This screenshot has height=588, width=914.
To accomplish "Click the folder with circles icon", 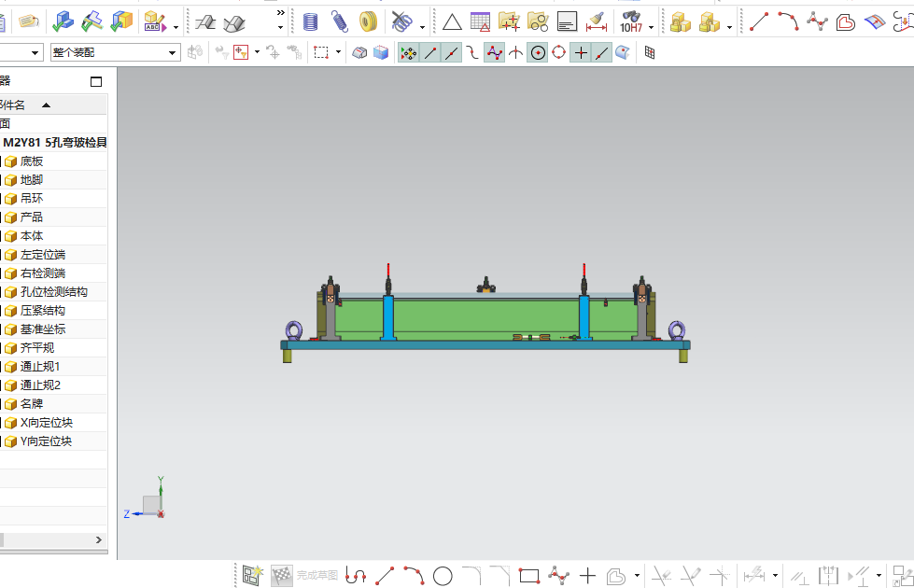I will [538, 22].
